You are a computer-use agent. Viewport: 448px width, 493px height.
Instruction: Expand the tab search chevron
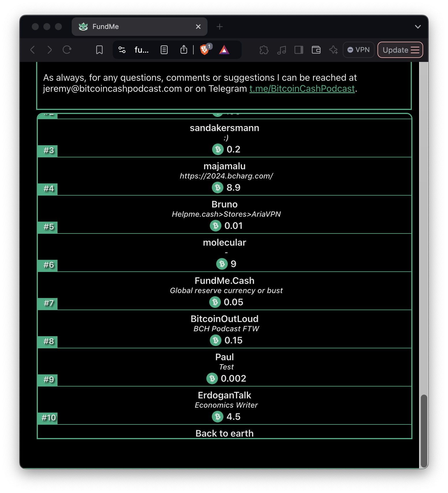click(x=418, y=27)
